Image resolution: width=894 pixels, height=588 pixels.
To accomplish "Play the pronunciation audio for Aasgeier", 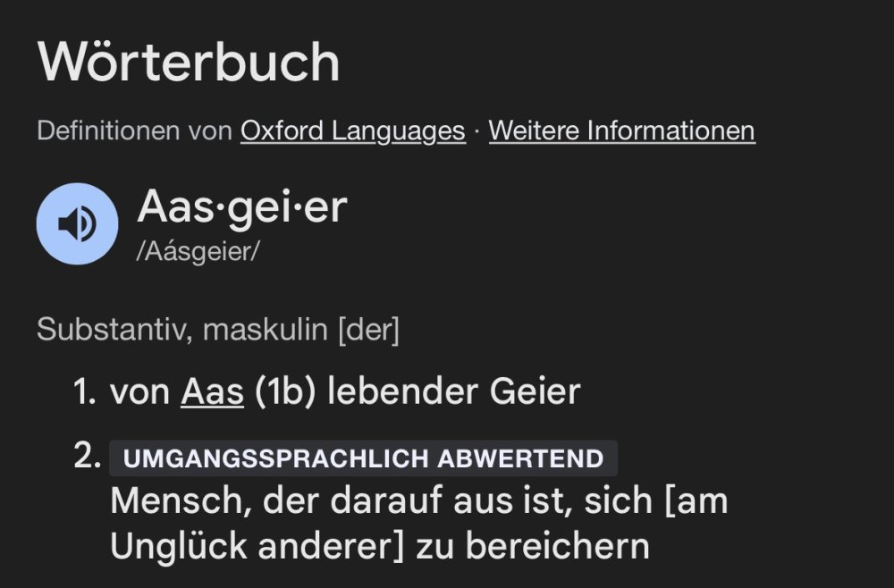I will (x=77, y=223).
